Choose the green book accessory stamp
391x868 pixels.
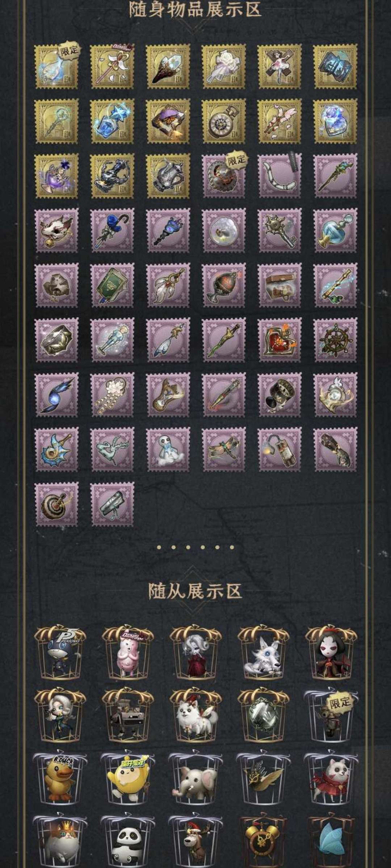112,285
